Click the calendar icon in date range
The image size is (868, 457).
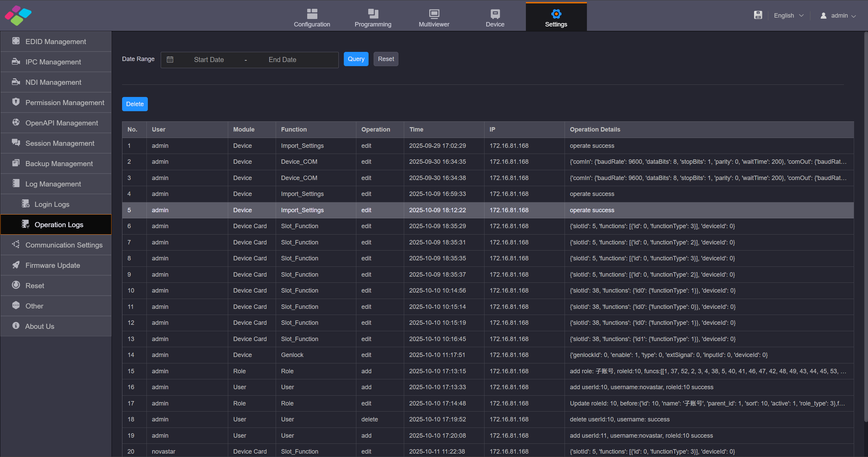170,60
